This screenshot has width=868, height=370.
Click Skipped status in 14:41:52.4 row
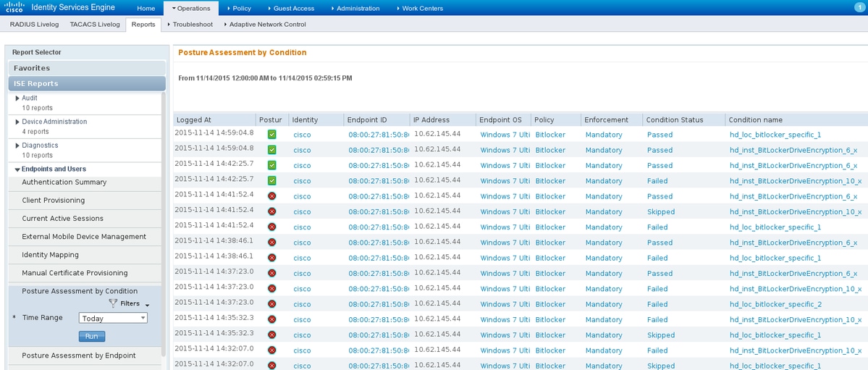click(x=660, y=212)
